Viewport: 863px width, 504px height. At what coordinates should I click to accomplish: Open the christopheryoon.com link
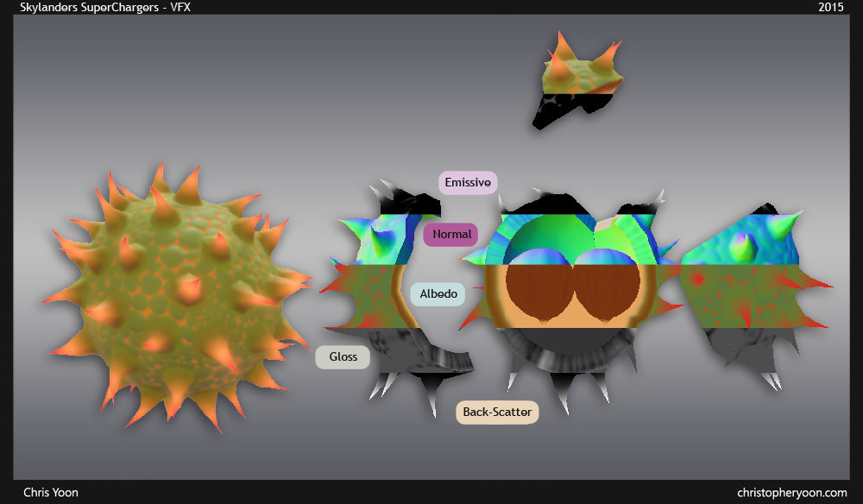792,493
